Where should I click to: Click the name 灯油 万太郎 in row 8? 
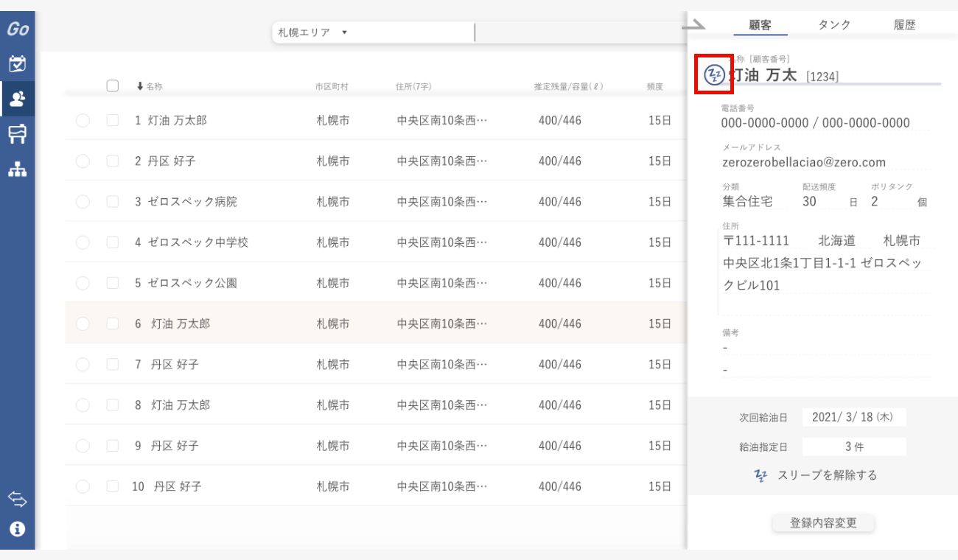click(x=181, y=405)
